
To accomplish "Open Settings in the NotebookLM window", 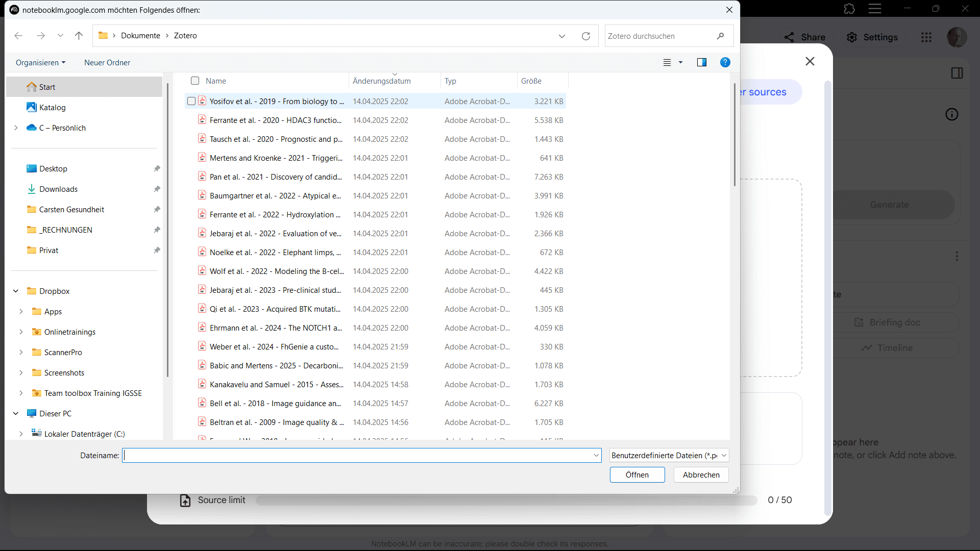I will [872, 37].
